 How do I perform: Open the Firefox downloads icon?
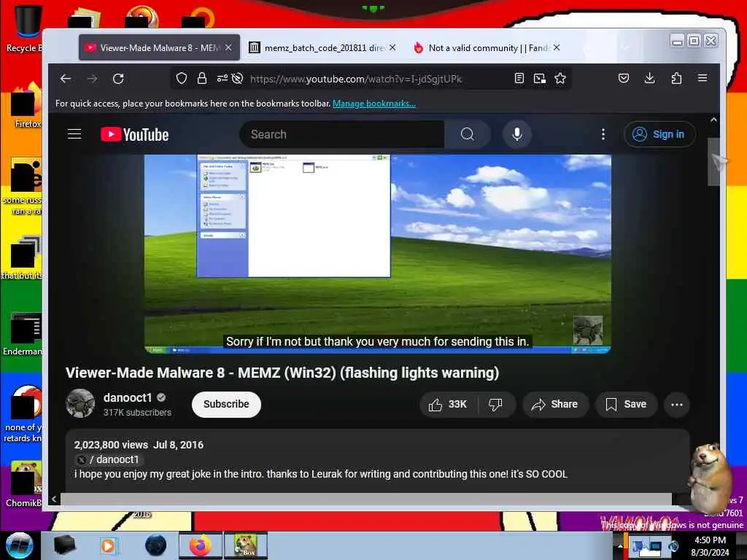649,78
